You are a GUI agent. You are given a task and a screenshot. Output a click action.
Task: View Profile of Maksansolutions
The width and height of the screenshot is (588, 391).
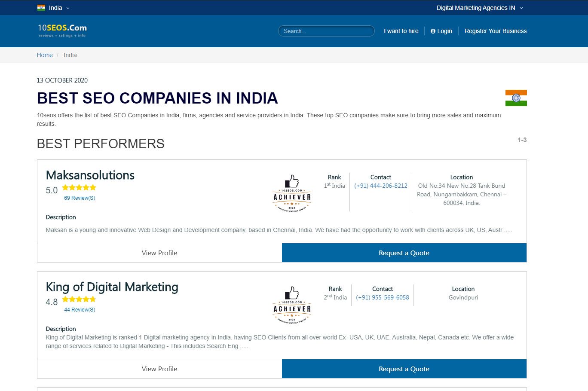(159, 253)
